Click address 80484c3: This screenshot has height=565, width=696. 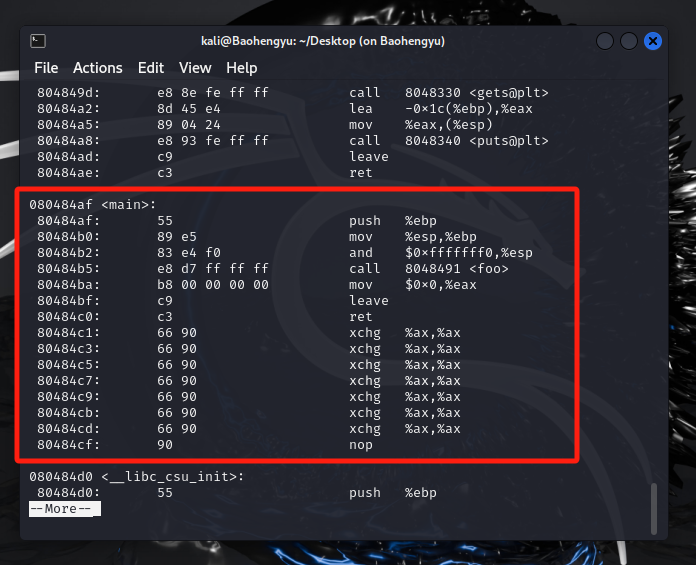pyautogui.click(x=69, y=349)
